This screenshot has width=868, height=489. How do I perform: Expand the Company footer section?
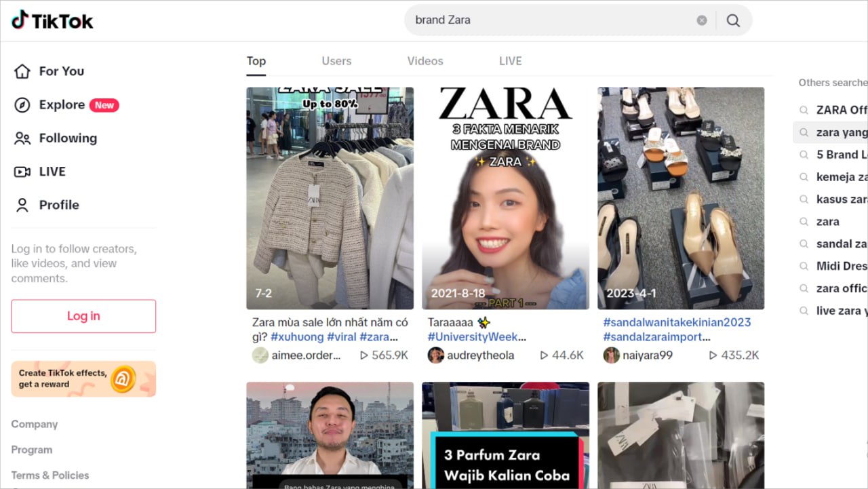coord(35,424)
